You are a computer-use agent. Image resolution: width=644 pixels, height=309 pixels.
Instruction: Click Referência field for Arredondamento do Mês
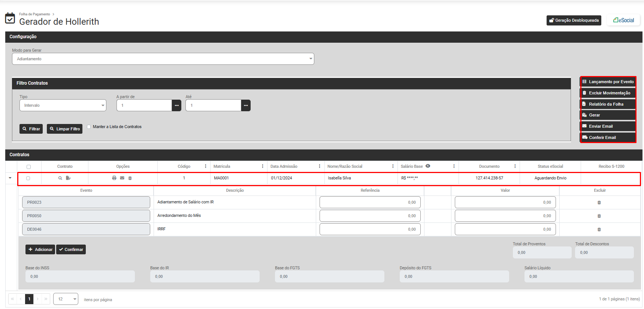(370, 216)
